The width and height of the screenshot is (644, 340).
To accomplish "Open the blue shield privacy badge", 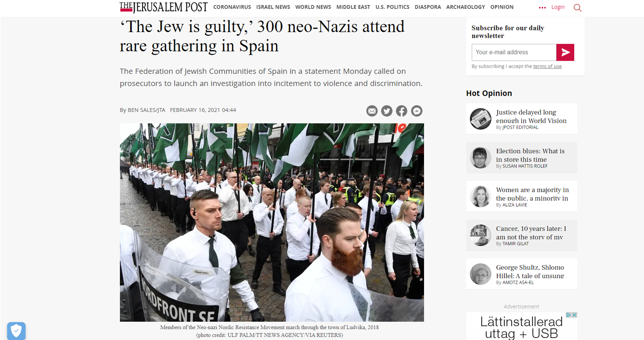I will [16, 331].
